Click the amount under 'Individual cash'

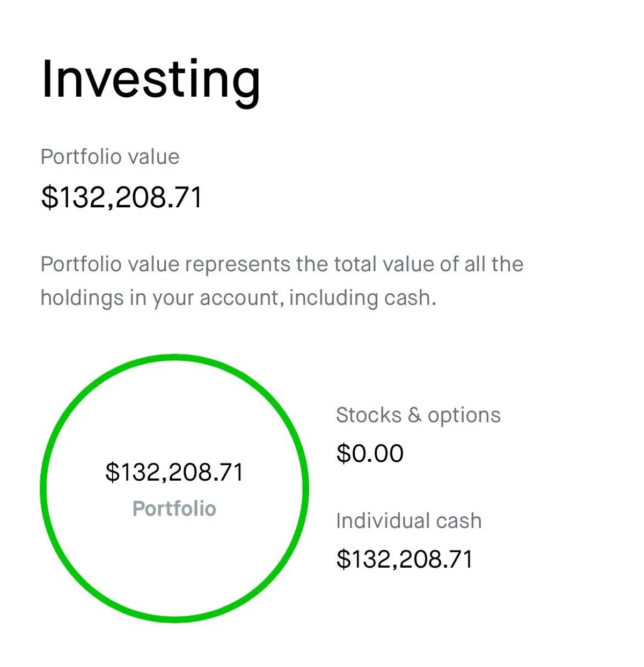[405, 559]
